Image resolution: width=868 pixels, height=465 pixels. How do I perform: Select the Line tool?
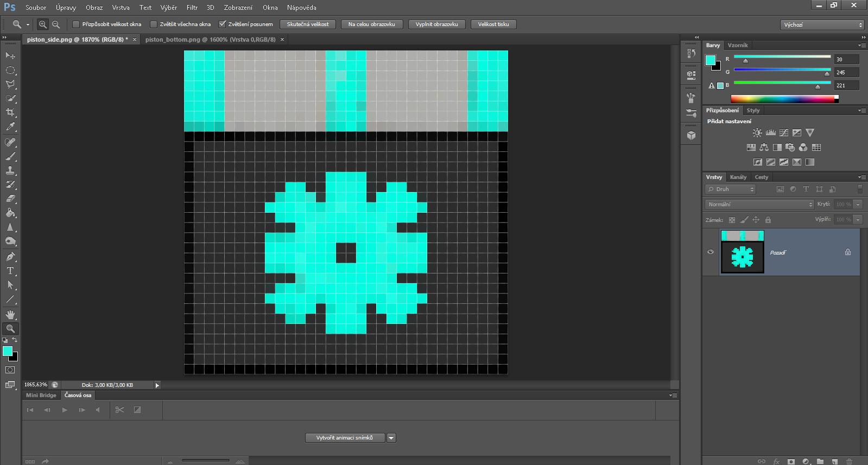[x=10, y=299]
